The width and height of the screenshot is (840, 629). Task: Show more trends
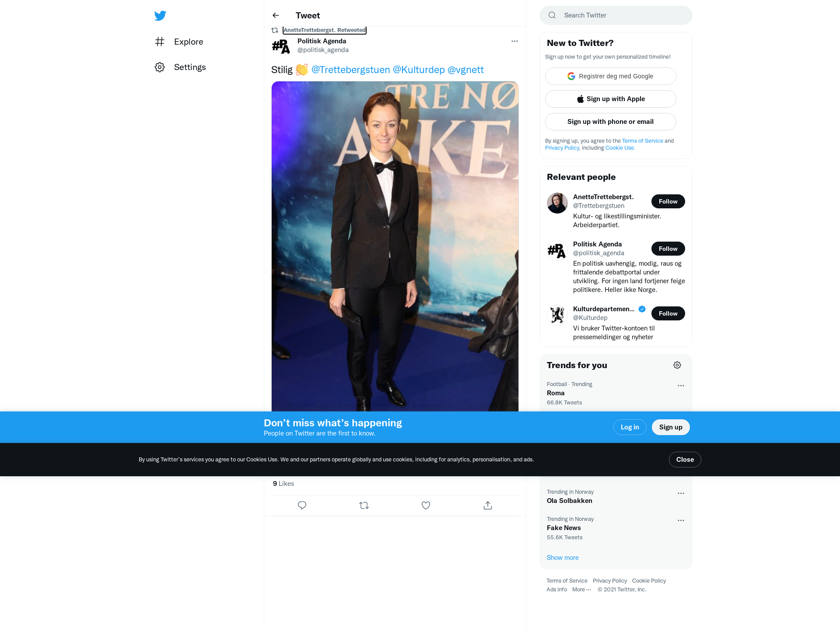[x=563, y=558]
